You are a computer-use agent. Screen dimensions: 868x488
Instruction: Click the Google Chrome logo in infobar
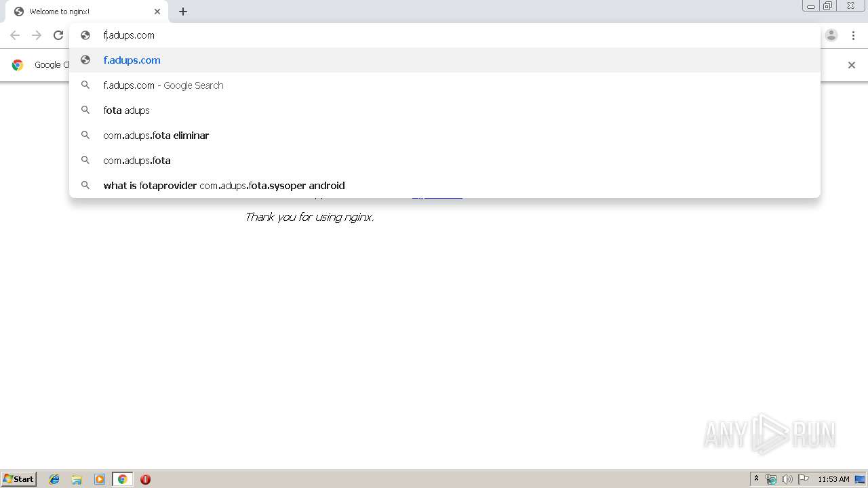pyautogui.click(x=18, y=65)
